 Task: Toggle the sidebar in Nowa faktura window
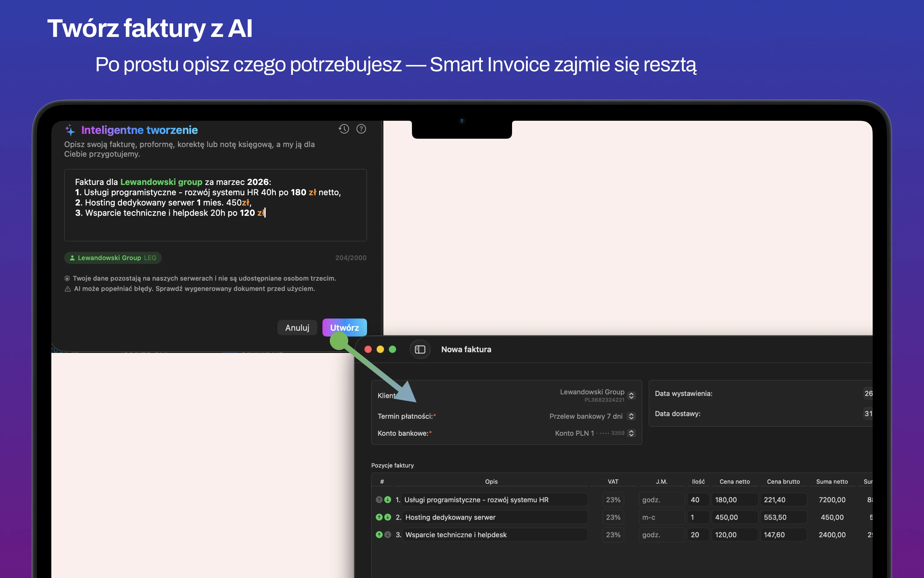420,349
